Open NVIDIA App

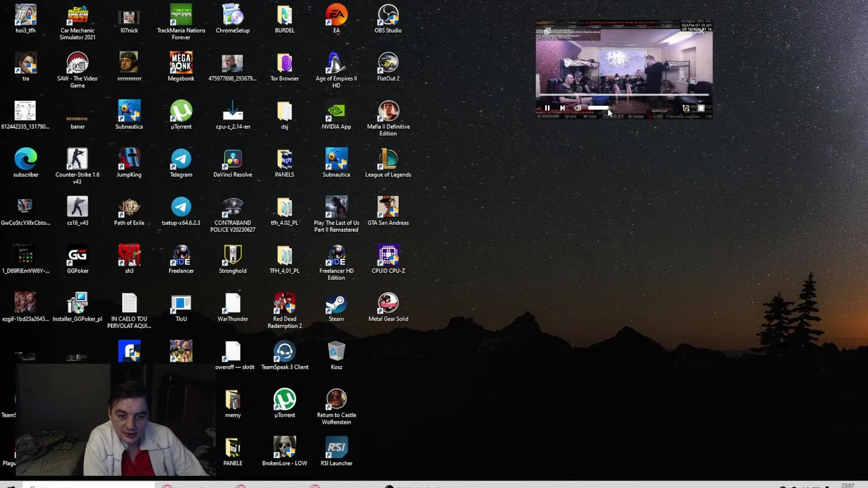[336, 115]
